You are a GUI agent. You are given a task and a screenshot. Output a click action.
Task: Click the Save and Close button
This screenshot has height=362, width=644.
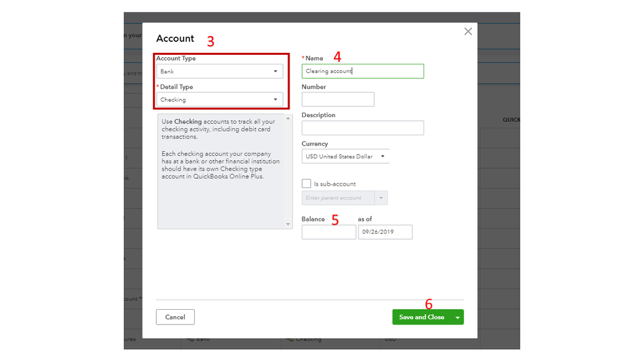[x=422, y=317]
